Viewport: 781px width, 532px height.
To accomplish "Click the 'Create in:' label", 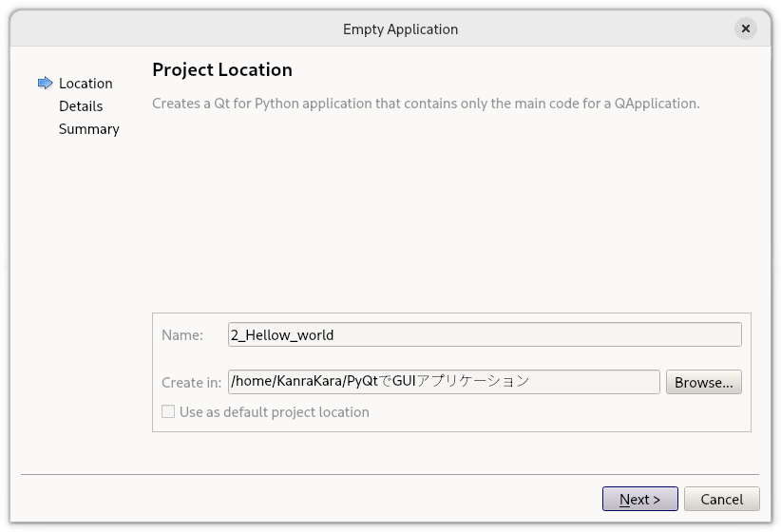I will 191,383.
